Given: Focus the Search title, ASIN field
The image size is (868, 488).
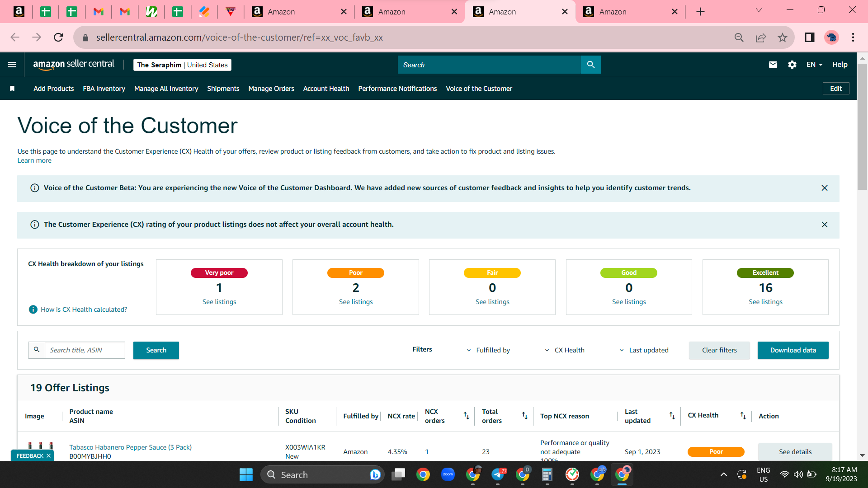Looking at the screenshot, I should click(85, 350).
